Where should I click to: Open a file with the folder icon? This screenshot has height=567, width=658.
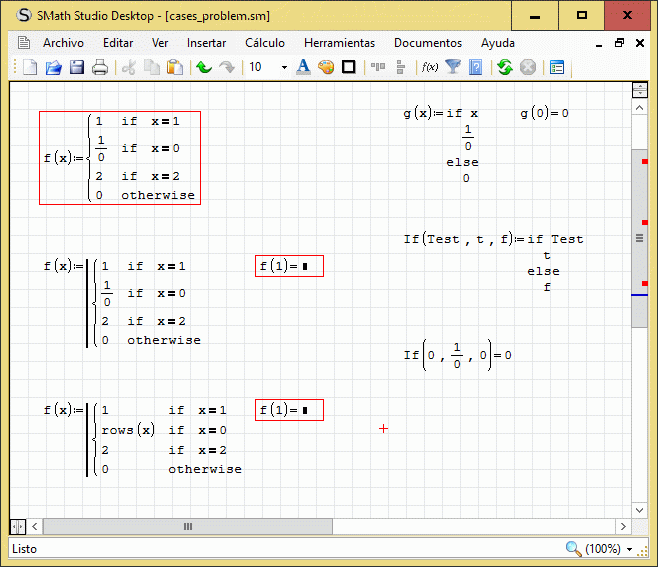53,67
